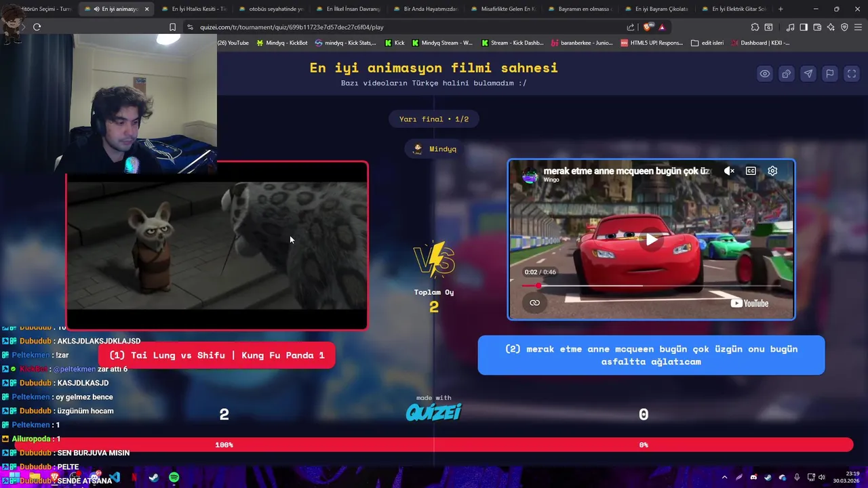The height and width of the screenshot is (488, 868).
Task: Open the Brave Wallet icon
Action: pyautogui.click(x=817, y=27)
